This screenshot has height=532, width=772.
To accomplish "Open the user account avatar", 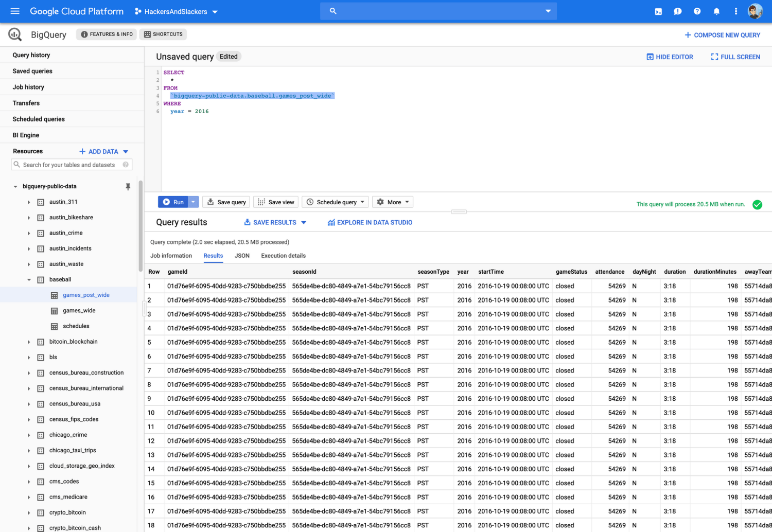I will pyautogui.click(x=755, y=11).
